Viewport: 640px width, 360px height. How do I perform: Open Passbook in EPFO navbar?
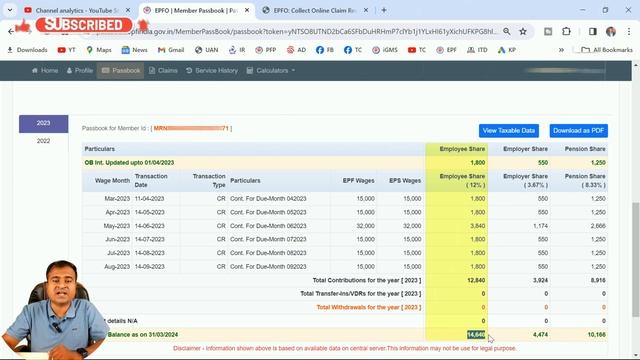pos(120,71)
